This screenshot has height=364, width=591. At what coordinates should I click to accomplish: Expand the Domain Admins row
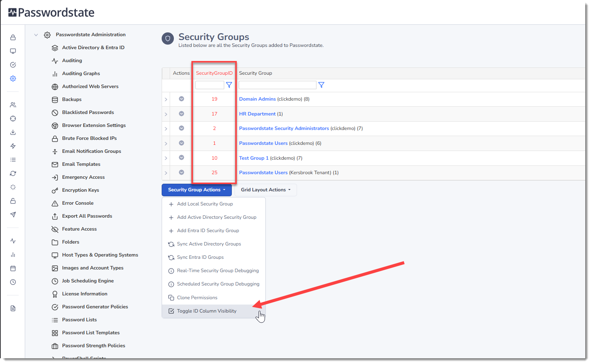[x=166, y=99]
